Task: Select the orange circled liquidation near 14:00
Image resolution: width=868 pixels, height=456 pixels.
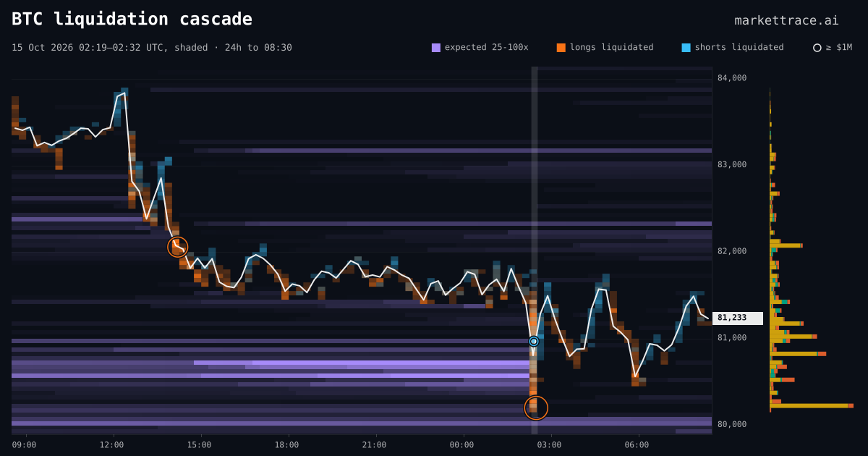Action: pos(178,247)
